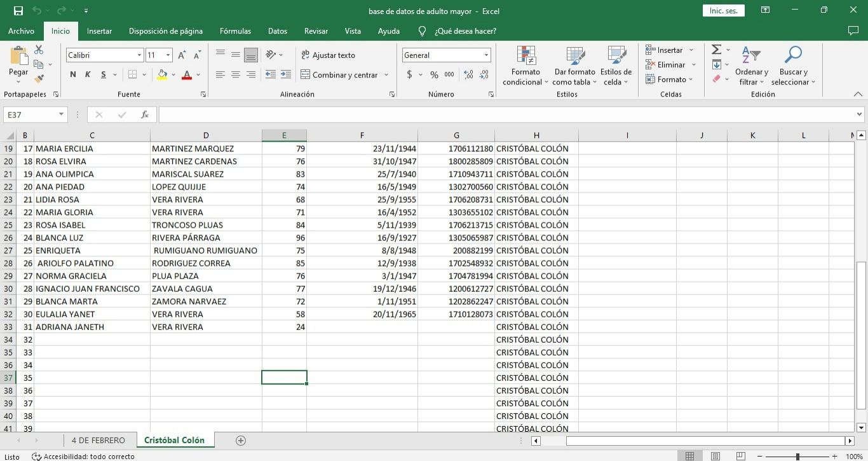Click the Inic. ses. sign-in button
The image size is (868, 461).
click(x=723, y=11)
